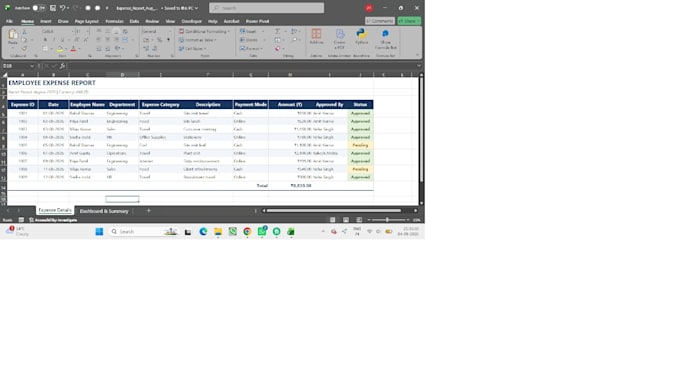
Task: Click the insert function fx icon
Action: 62,66
